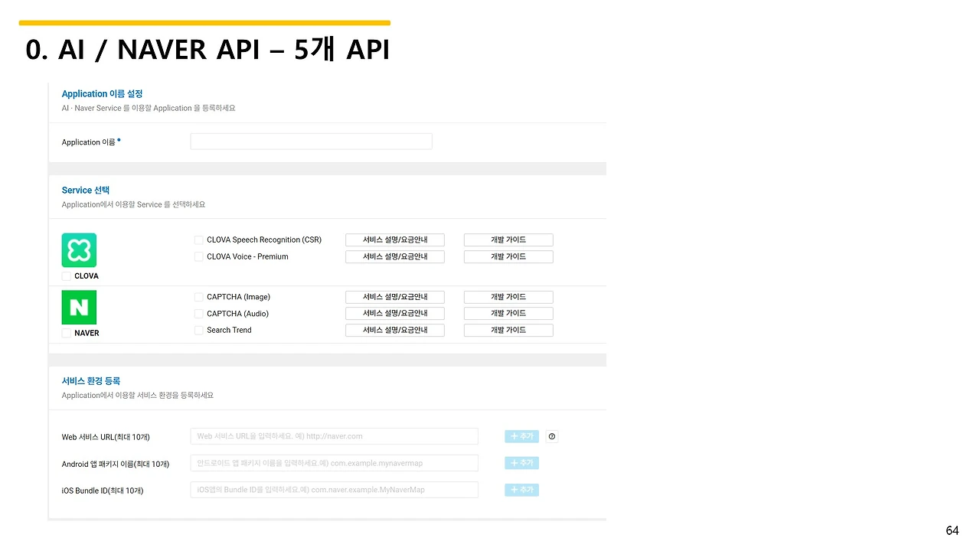Click the green CLOVA logo icon
The height and width of the screenshot is (551, 980).
[x=79, y=250]
